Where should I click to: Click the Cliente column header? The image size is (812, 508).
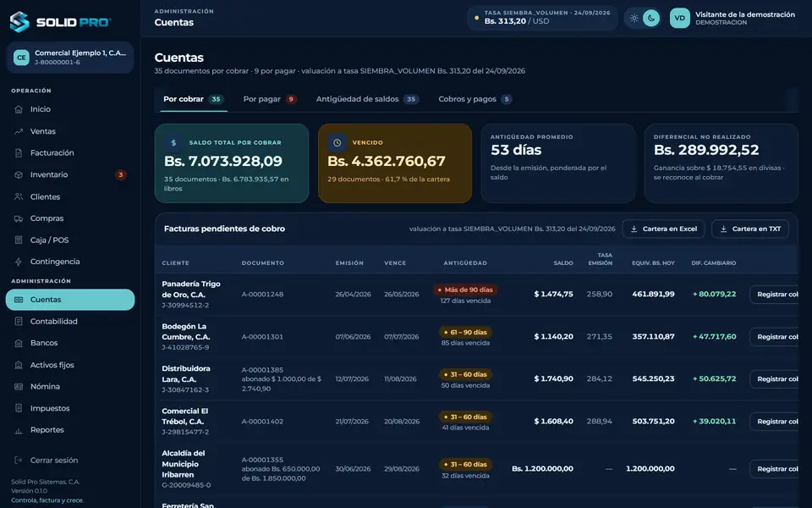pyautogui.click(x=176, y=263)
